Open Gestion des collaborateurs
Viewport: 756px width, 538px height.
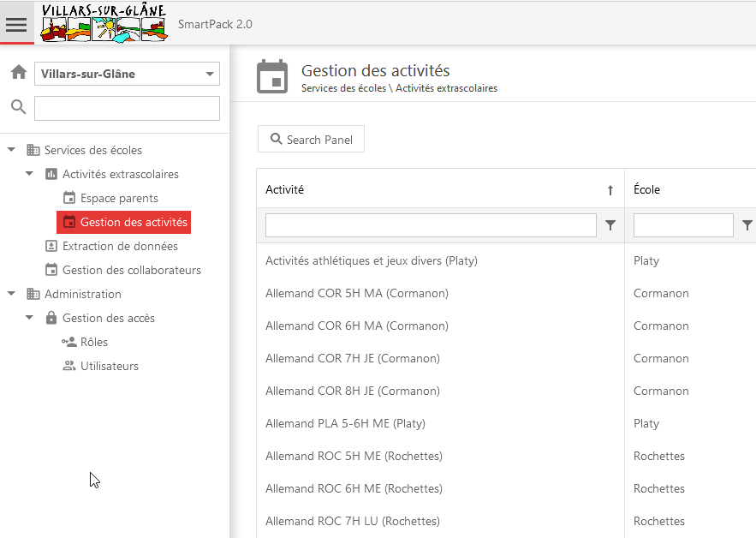click(x=131, y=270)
